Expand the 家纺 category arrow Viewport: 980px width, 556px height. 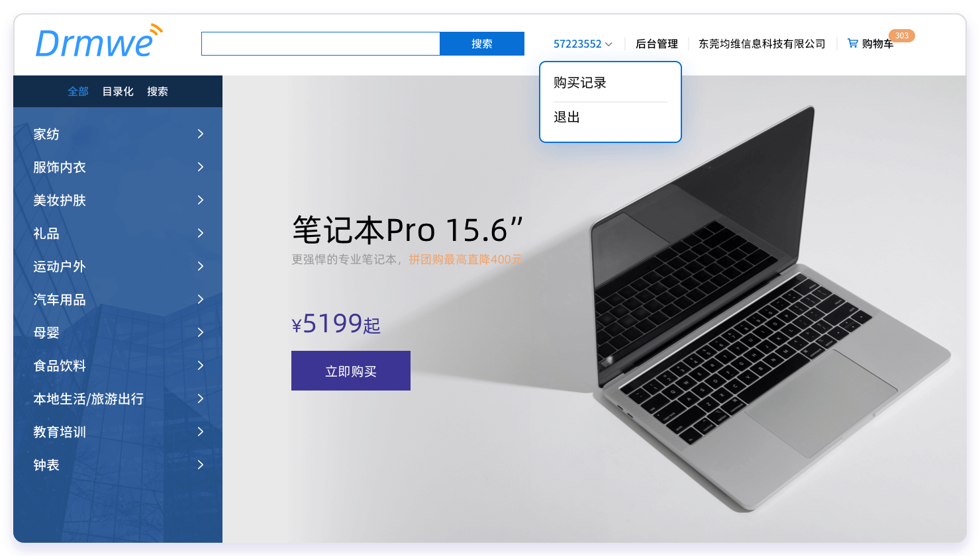point(201,134)
